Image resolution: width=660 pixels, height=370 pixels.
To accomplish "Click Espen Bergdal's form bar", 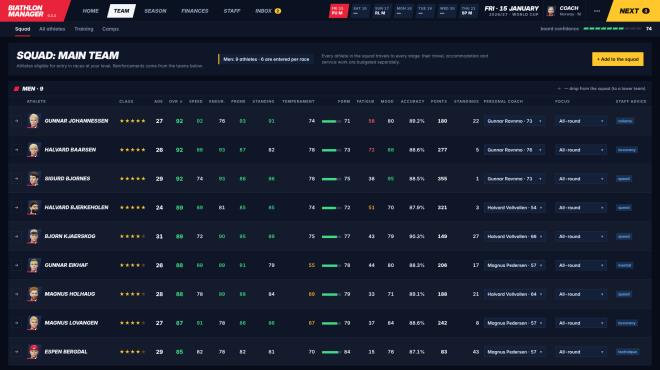I will (x=331, y=352).
